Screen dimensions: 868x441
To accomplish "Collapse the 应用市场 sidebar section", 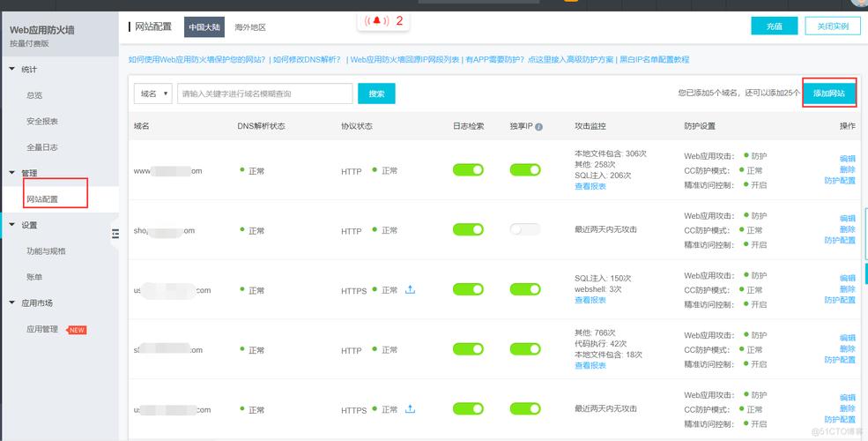I will point(12,303).
